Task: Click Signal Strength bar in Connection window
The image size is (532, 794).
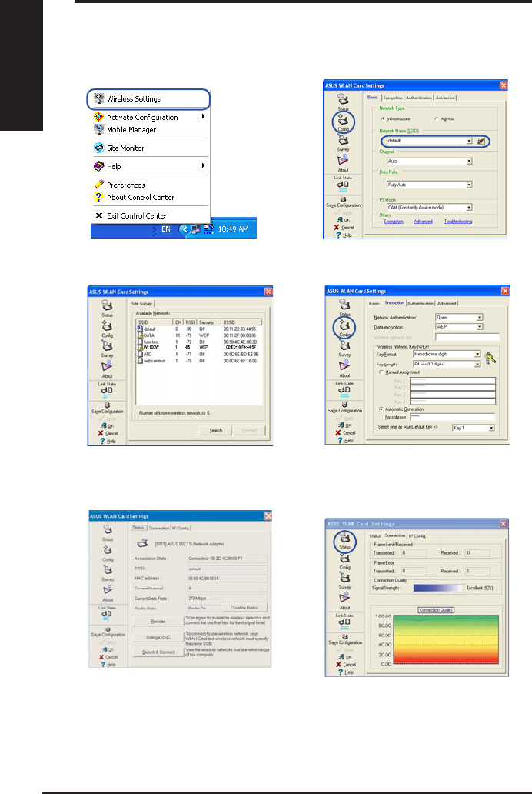Action: tap(438, 588)
